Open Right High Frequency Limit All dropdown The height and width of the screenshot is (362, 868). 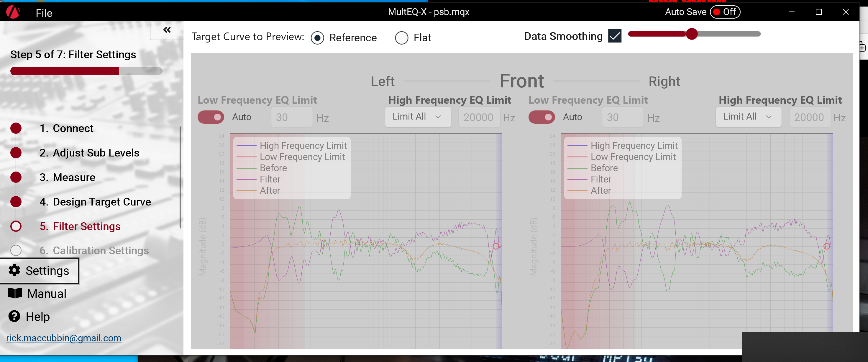(748, 117)
